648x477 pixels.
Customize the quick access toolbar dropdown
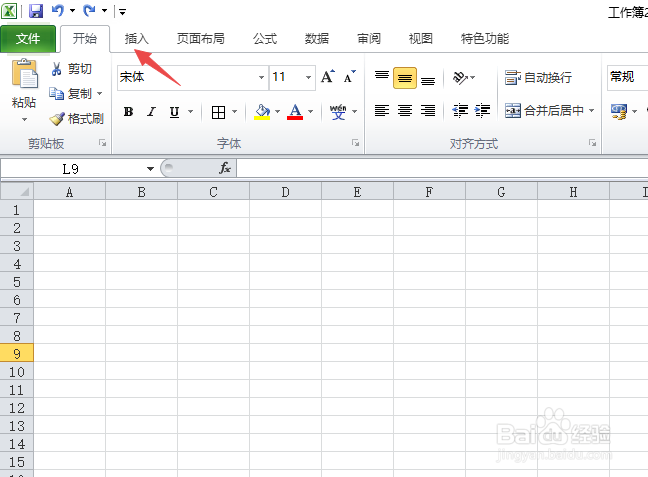tap(122, 12)
